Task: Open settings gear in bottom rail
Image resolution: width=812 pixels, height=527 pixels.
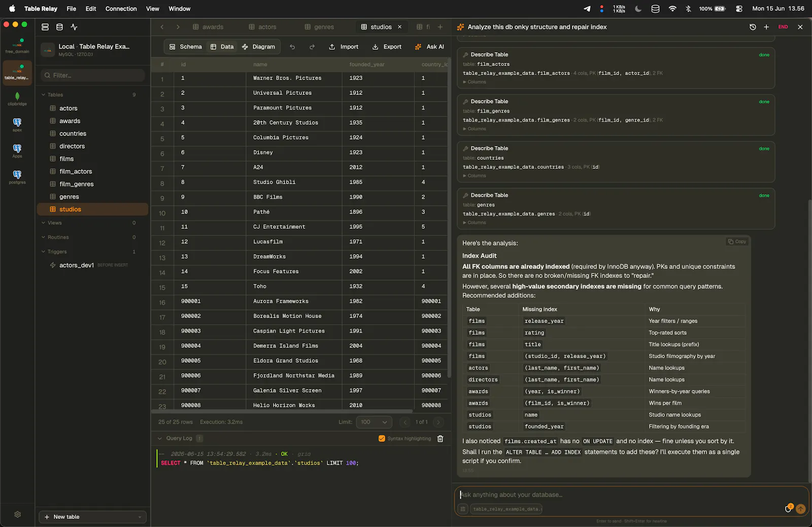Action: click(18, 514)
